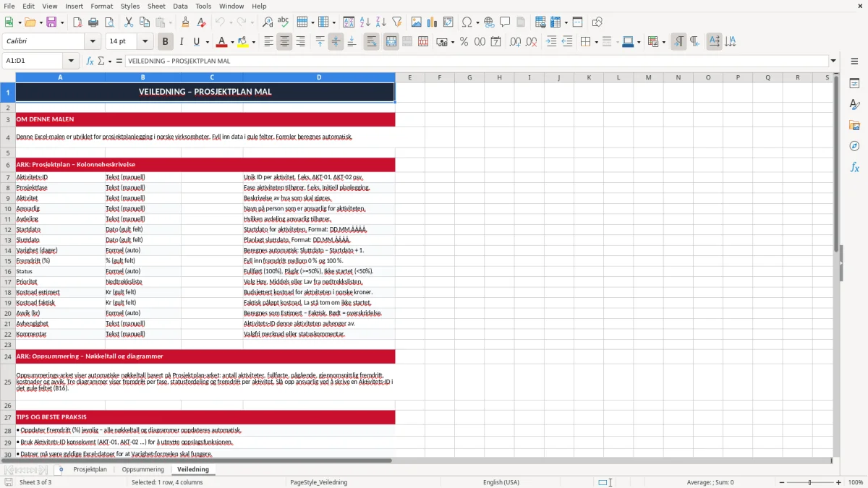Apply the yellow background color
Screen dimensions: 868x488
click(x=243, y=42)
